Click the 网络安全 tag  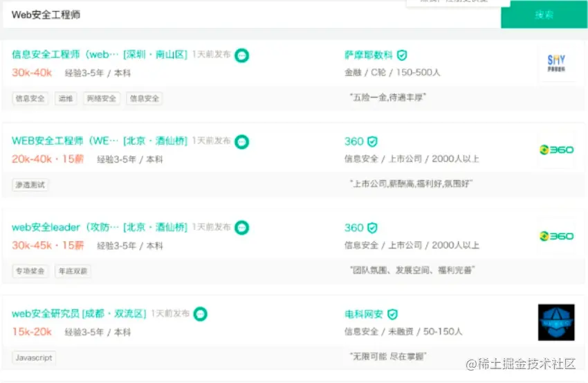click(x=101, y=98)
